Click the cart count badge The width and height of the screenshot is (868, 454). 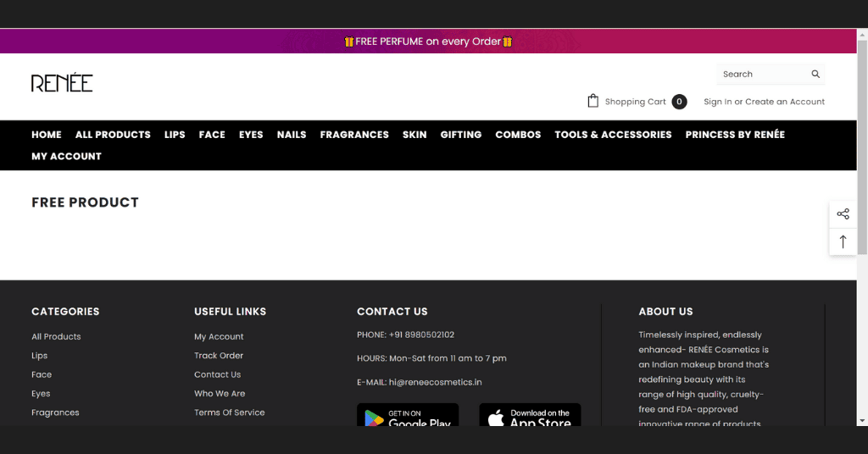click(x=679, y=102)
